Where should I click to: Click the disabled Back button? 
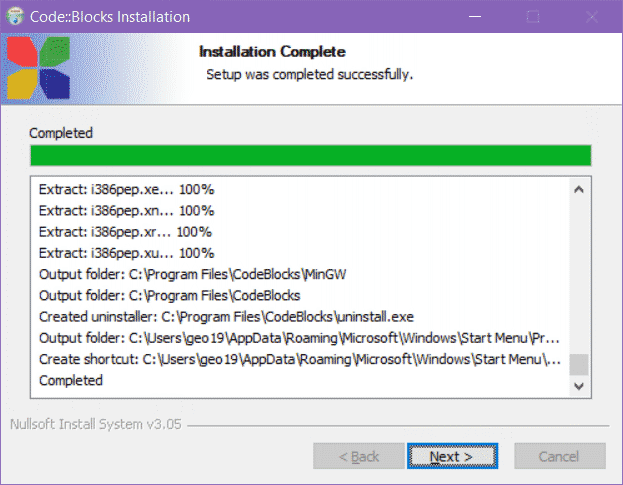click(358, 456)
